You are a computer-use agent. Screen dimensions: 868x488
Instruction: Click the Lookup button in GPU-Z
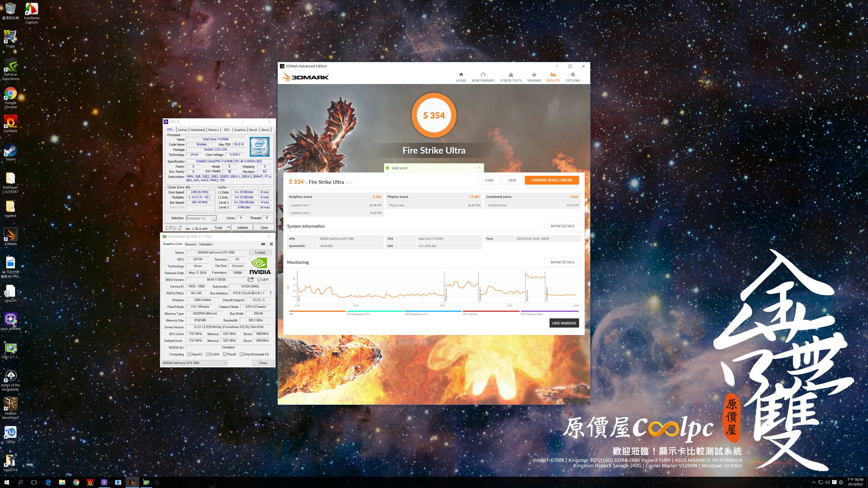260,252
